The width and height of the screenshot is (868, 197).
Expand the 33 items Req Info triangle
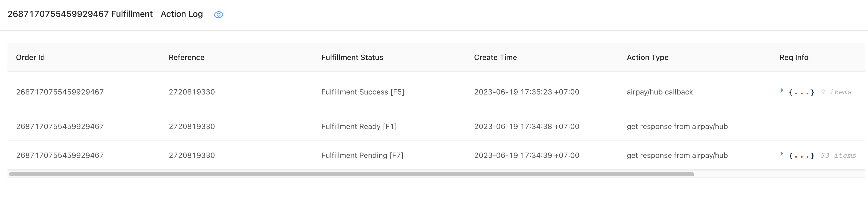pyautogui.click(x=781, y=154)
